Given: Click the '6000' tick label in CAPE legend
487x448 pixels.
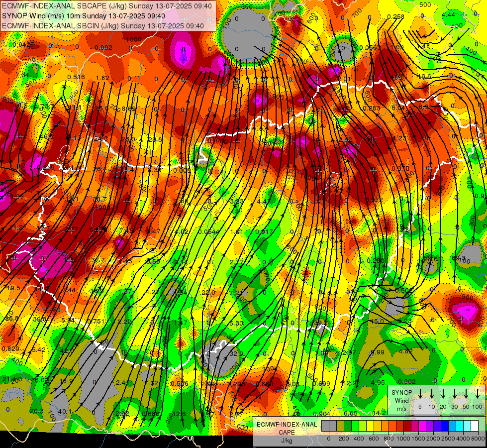Looking at the screenshot, I should (x=479, y=439).
